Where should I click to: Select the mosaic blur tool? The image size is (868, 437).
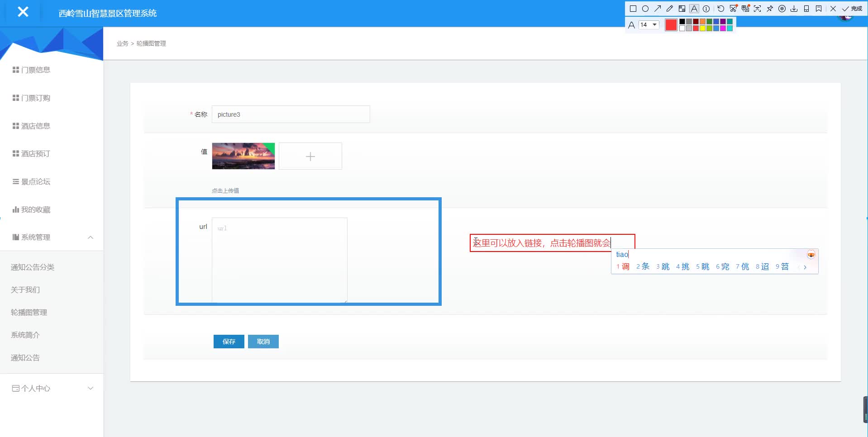coord(682,9)
